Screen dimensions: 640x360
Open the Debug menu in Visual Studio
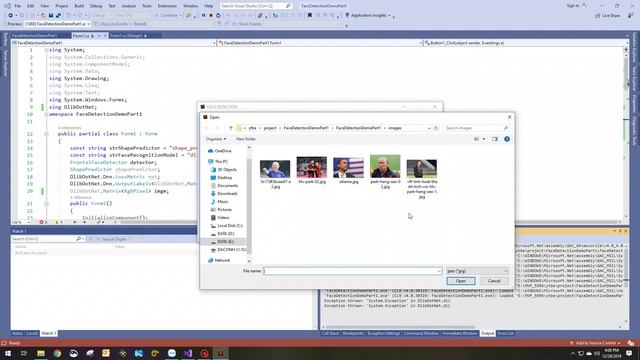click(x=96, y=6)
